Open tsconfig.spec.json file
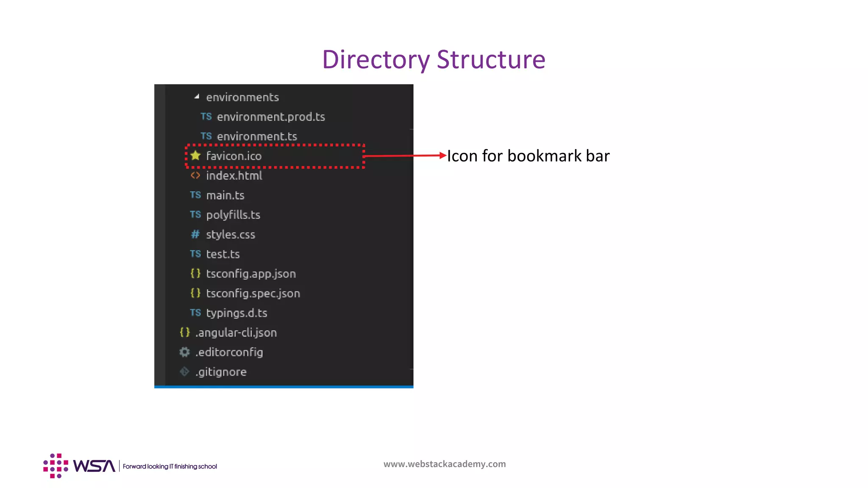868x488 pixels. pyautogui.click(x=253, y=293)
